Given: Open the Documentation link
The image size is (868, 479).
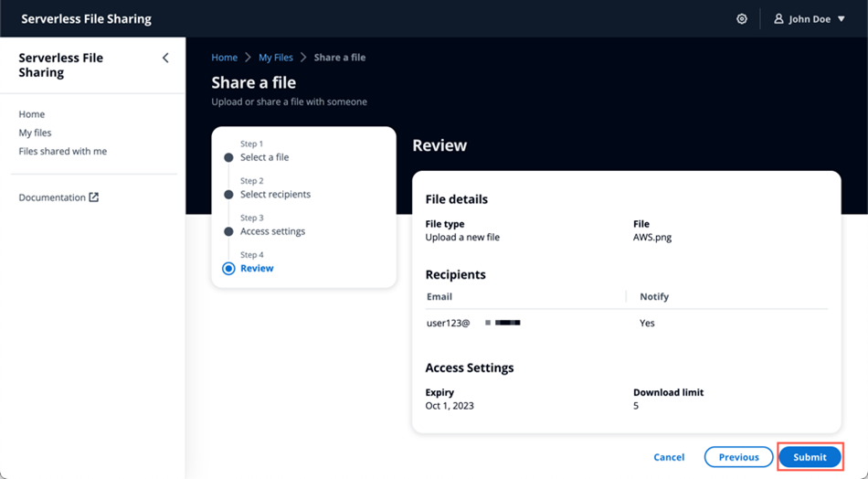Looking at the screenshot, I should tap(52, 197).
